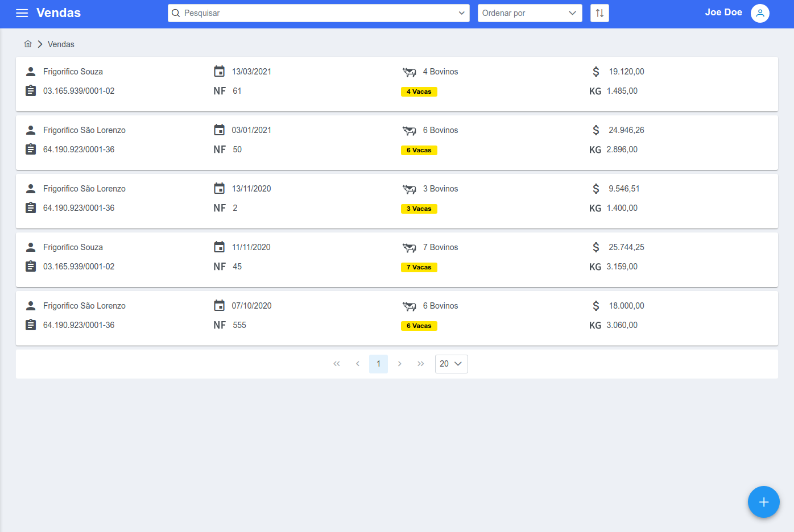Click CNPJ 64.190.923/0001-36 in NF 2 sale
Viewport: 794px width, 532px height.
tap(78, 208)
